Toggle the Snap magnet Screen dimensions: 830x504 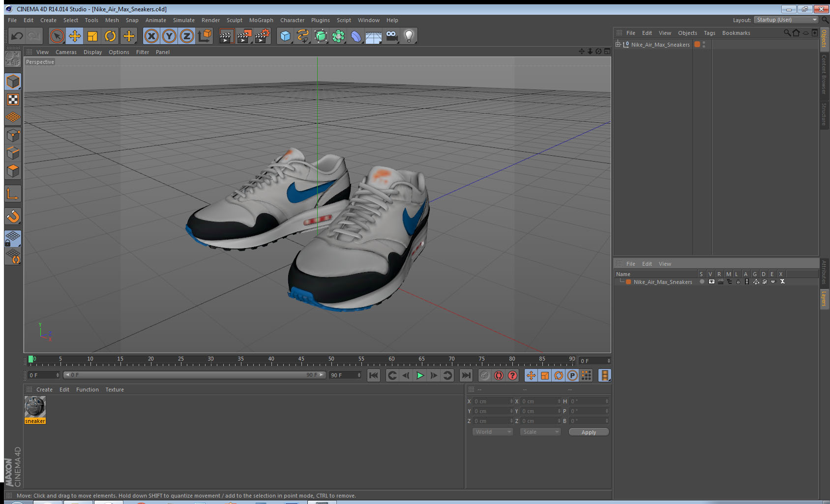[x=13, y=216]
